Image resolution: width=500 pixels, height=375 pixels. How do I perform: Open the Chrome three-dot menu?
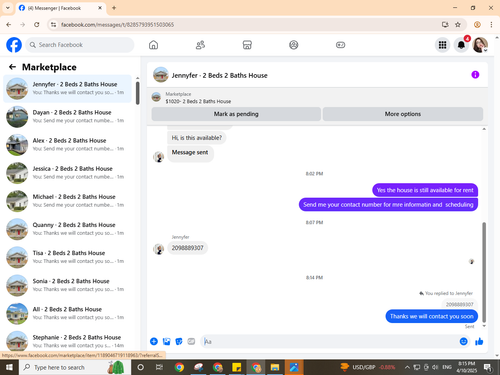(491, 24)
